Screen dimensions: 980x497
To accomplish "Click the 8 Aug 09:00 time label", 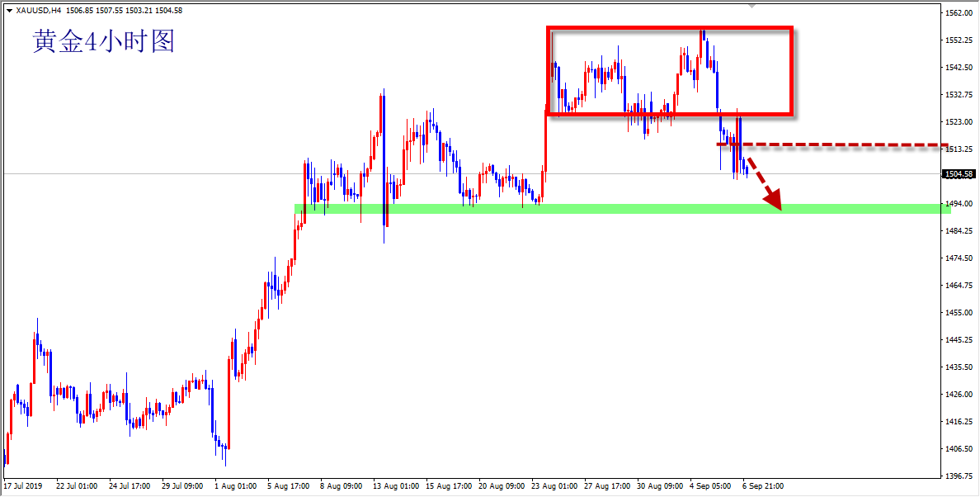I will [342, 485].
